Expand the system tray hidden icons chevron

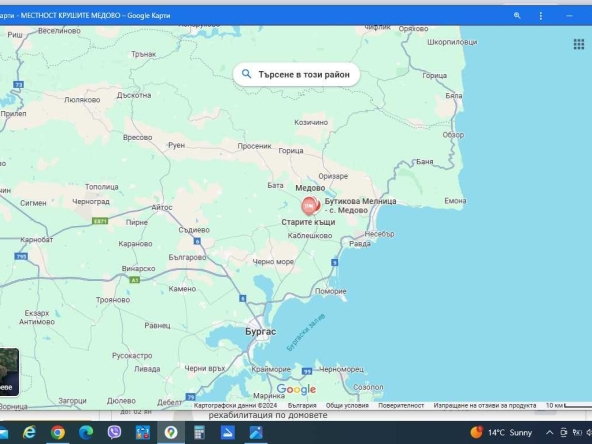(x=550, y=432)
